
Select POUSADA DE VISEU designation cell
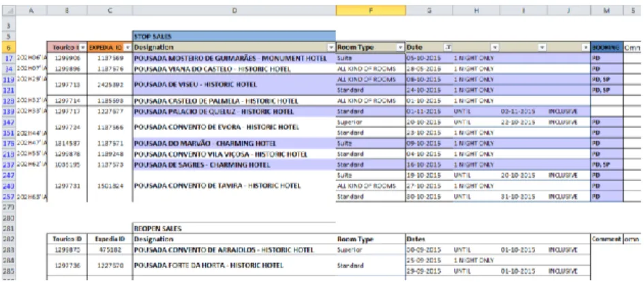pyautogui.click(x=234, y=84)
